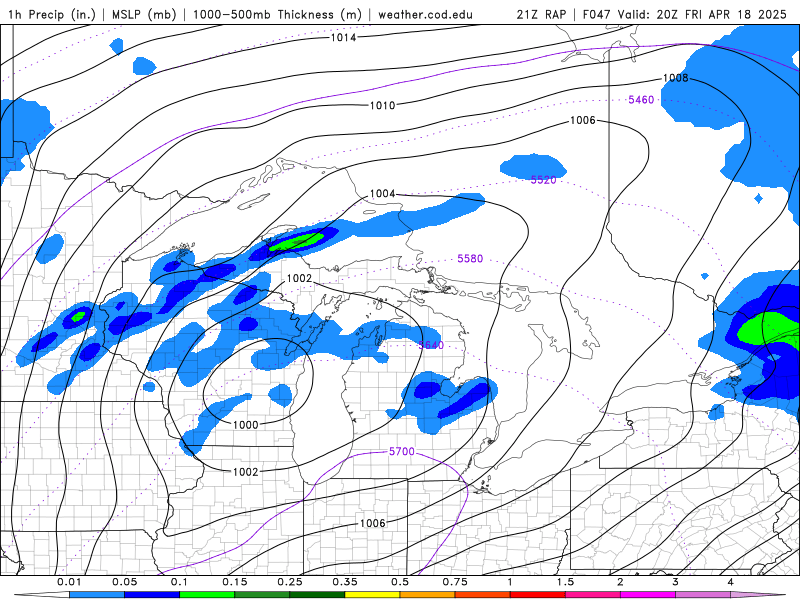Select the 1014 isobar label

pos(343,37)
